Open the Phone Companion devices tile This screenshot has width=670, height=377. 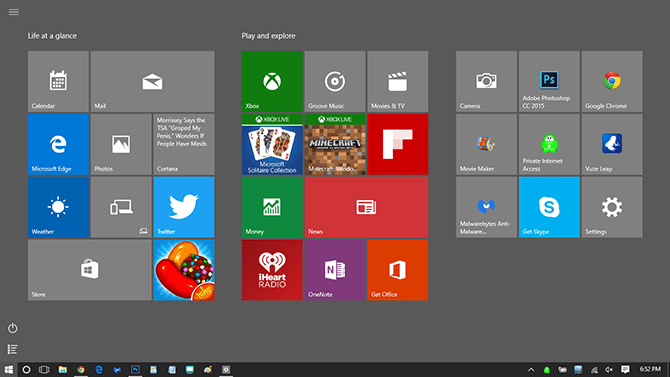tap(121, 207)
